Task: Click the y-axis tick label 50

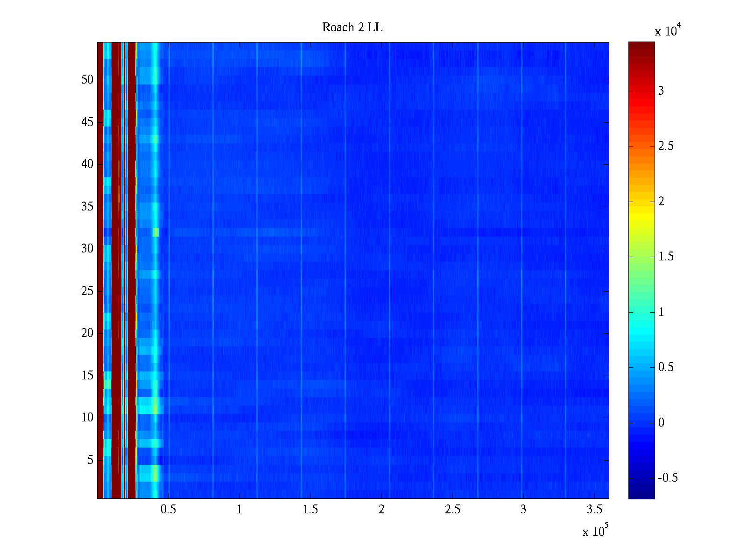Action: 87,80
